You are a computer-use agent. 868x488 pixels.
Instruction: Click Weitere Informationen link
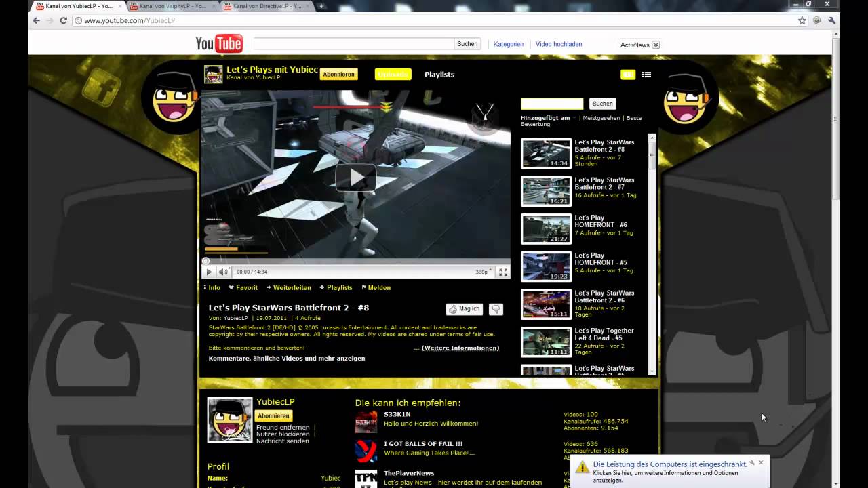pyautogui.click(x=460, y=348)
